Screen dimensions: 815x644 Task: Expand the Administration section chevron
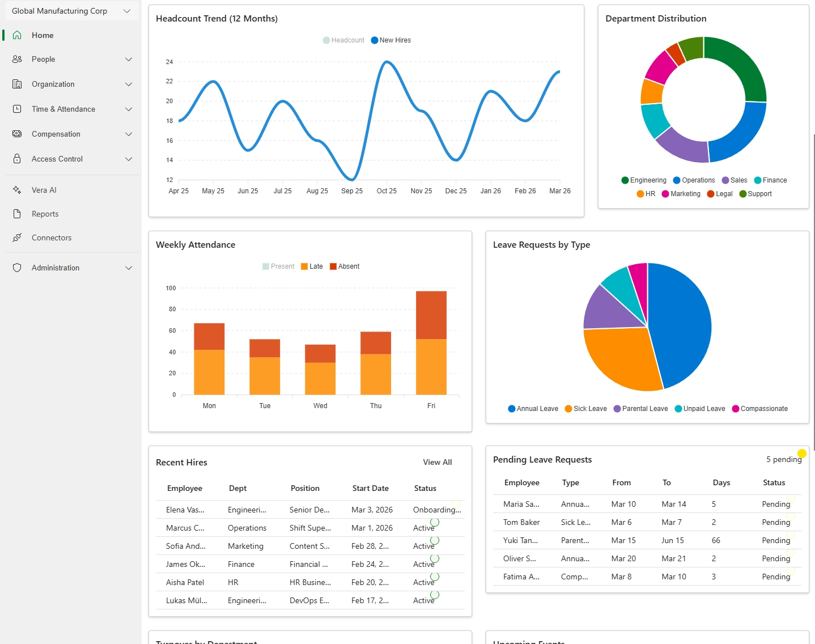(129, 268)
